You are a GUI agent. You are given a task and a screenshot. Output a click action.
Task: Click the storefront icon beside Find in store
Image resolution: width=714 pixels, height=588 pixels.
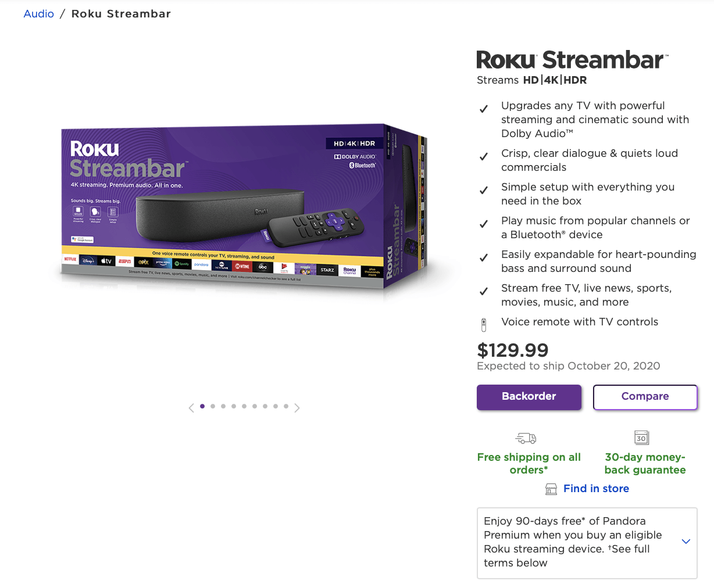point(551,489)
